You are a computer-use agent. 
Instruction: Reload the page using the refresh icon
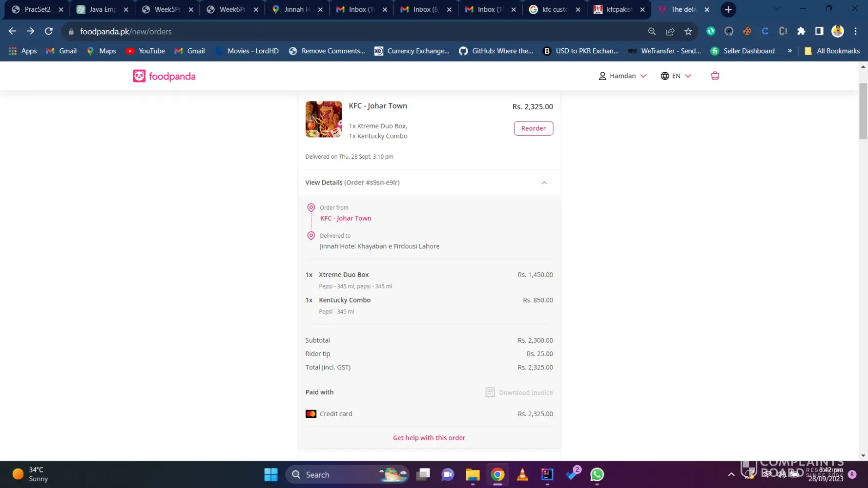tap(48, 32)
